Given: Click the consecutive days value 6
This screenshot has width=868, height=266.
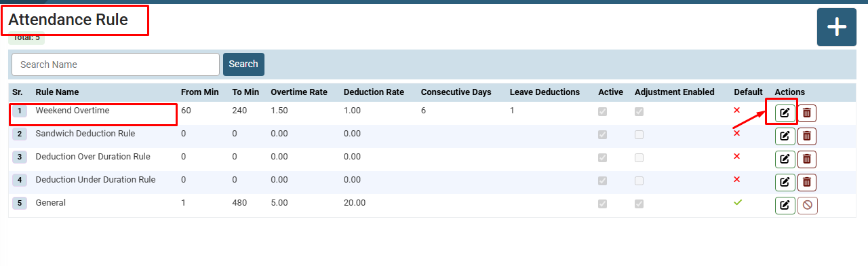Looking at the screenshot, I should click(423, 110).
